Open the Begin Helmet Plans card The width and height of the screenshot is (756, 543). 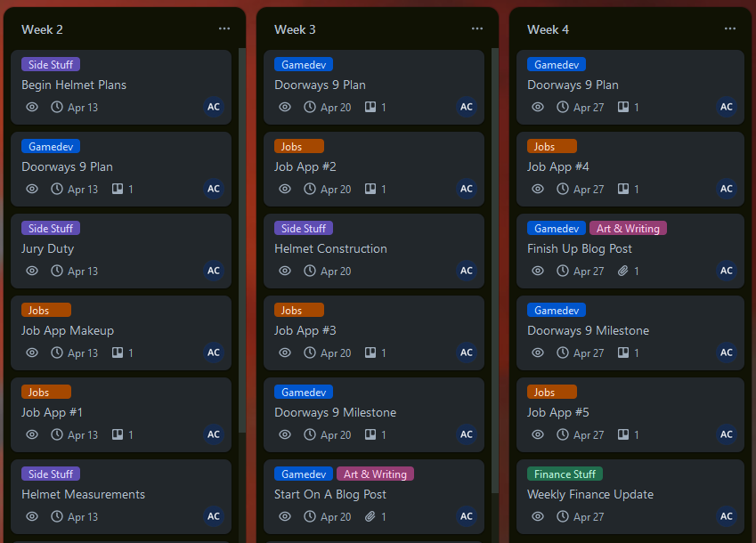73,85
